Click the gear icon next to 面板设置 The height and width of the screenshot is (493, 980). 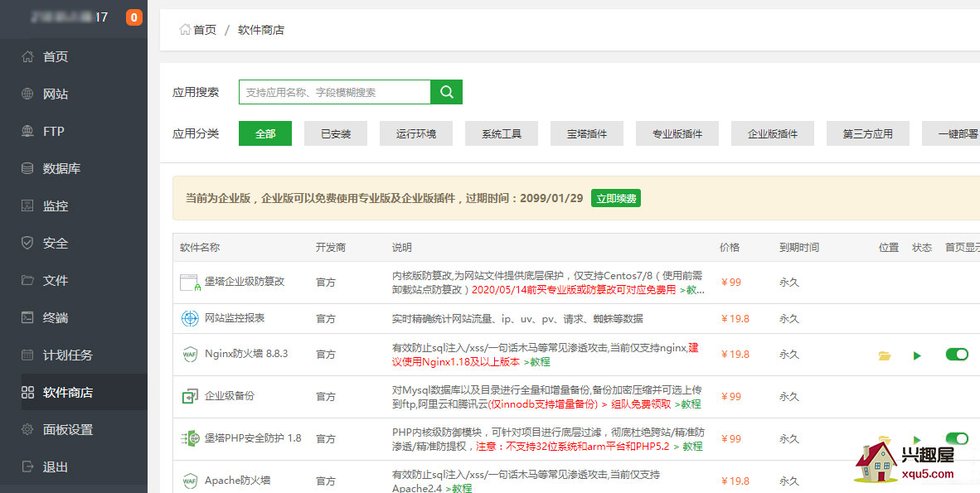pyautogui.click(x=27, y=429)
